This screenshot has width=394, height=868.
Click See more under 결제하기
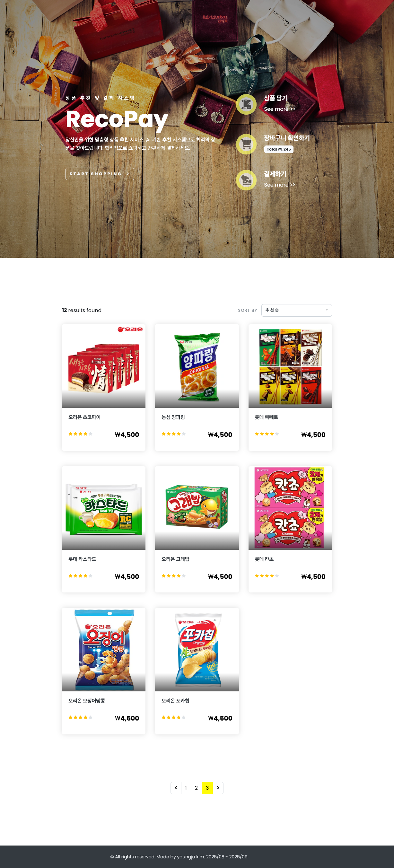[x=279, y=185]
